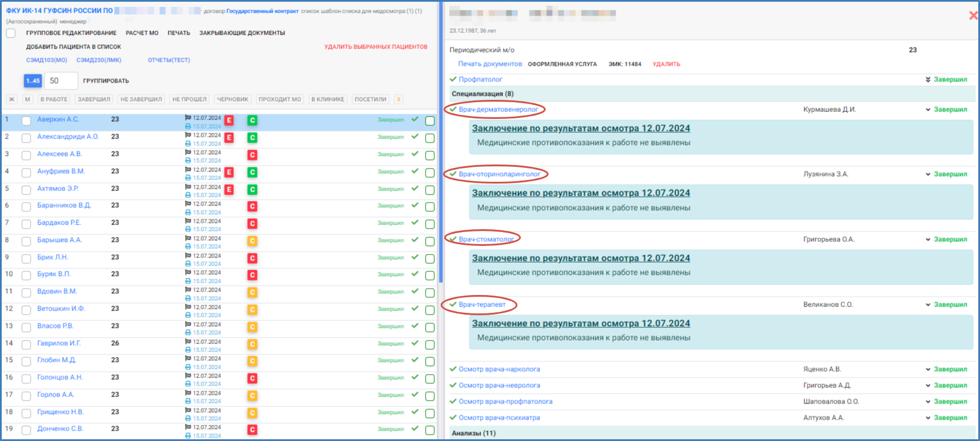The image size is (980, 441).
Task: Click green checkmark in Анufриев В.М. row
Action: pyautogui.click(x=415, y=171)
